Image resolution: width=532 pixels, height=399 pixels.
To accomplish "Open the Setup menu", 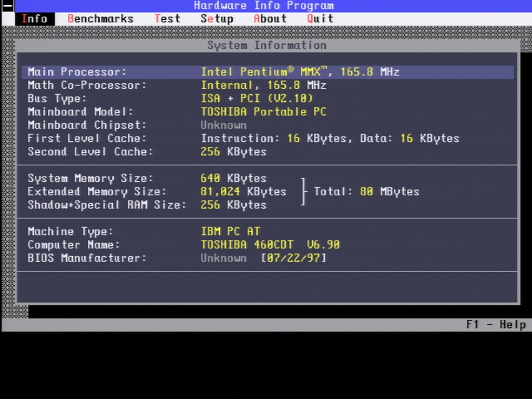I will click(217, 19).
